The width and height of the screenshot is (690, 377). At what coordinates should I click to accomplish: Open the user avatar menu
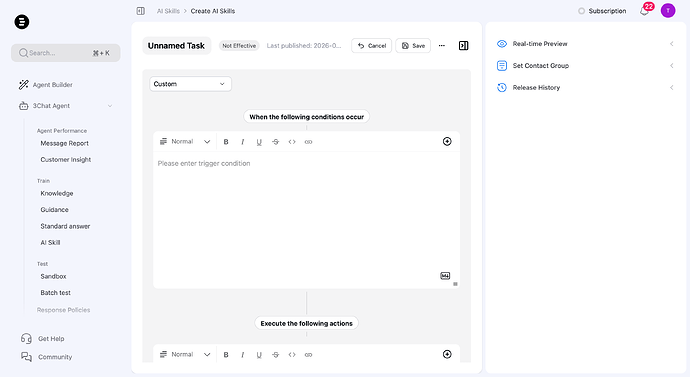[x=668, y=11]
